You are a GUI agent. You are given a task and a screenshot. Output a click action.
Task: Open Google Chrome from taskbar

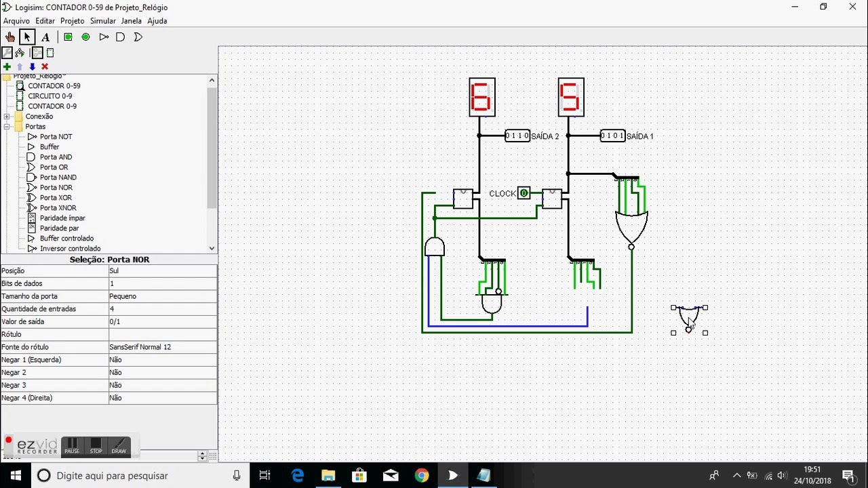point(422,475)
